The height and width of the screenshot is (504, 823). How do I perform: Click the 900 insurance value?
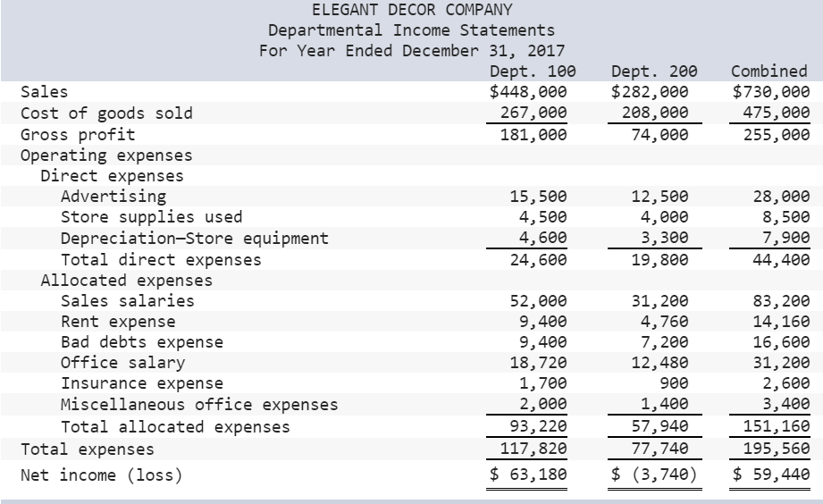[x=675, y=383]
